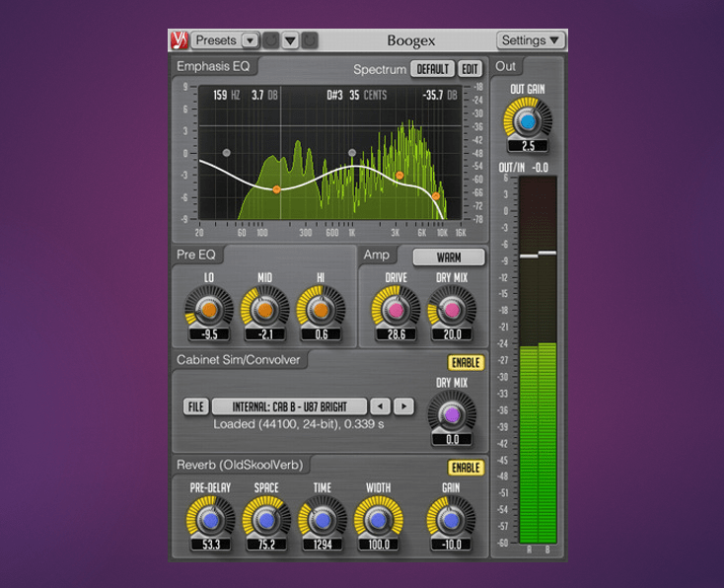724x588 pixels.
Task: Click the OUT GAIN value field 2.5
Action: pos(528,146)
